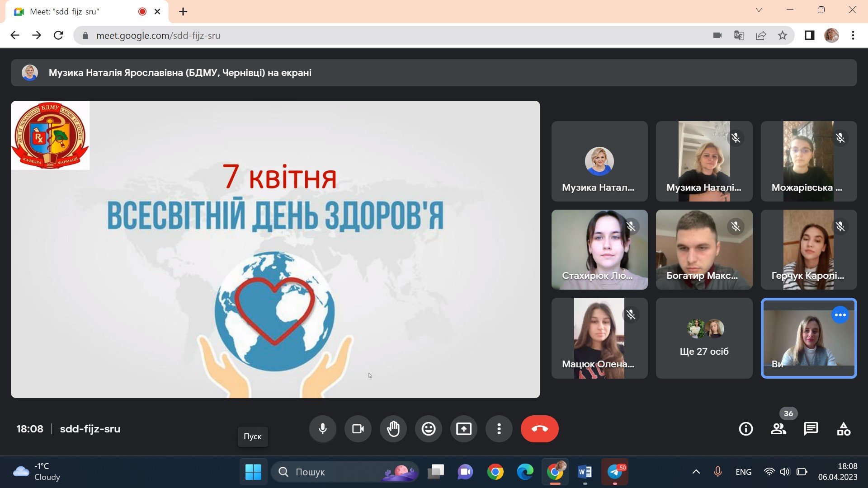
Task: Toggle the microphone in Meet controls
Action: coord(322,429)
